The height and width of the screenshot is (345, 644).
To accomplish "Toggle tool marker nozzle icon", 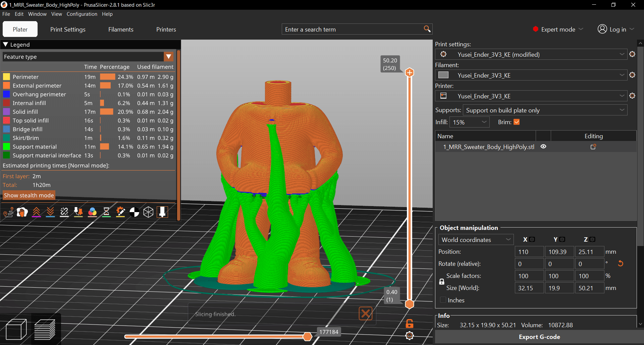I will point(162,212).
